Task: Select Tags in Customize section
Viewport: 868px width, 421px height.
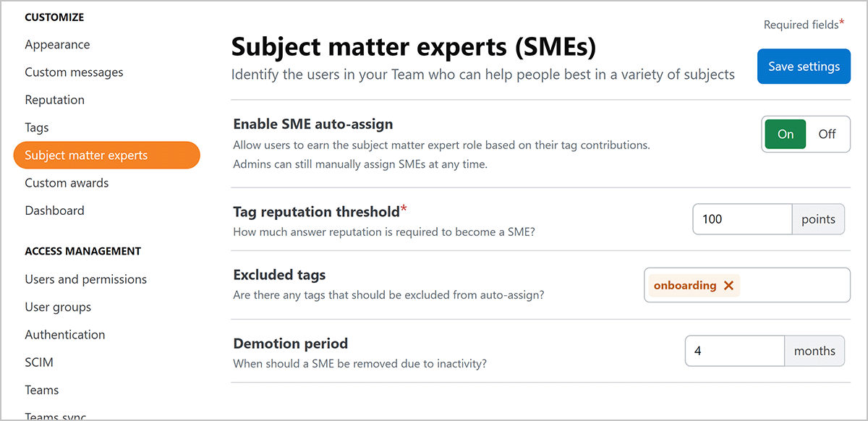Action: click(37, 127)
